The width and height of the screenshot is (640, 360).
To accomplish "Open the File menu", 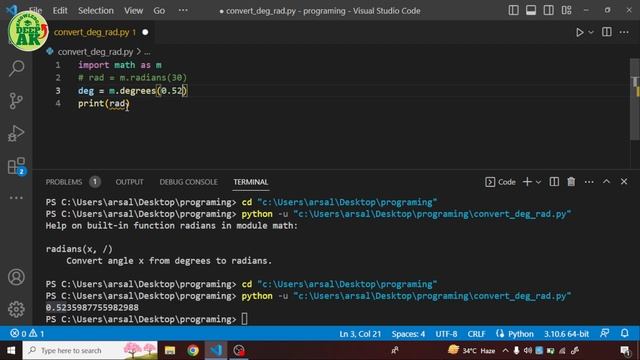I will (x=36, y=11).
